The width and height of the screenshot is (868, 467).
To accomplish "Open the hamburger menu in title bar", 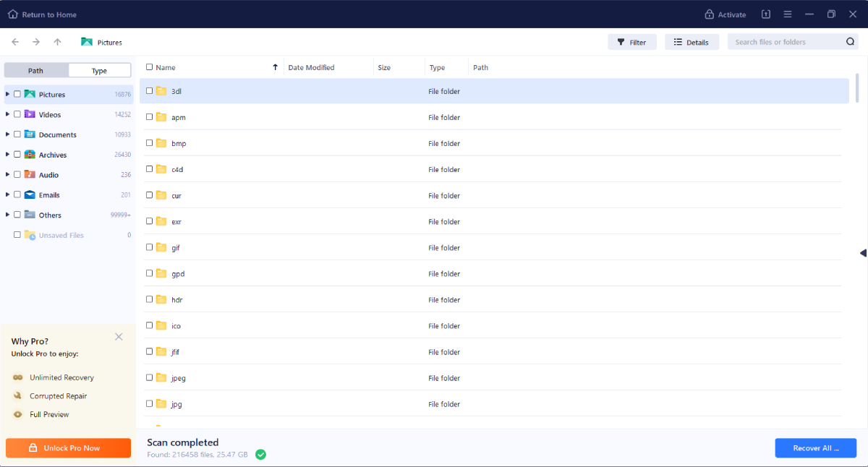I will (x=788, y=14).
